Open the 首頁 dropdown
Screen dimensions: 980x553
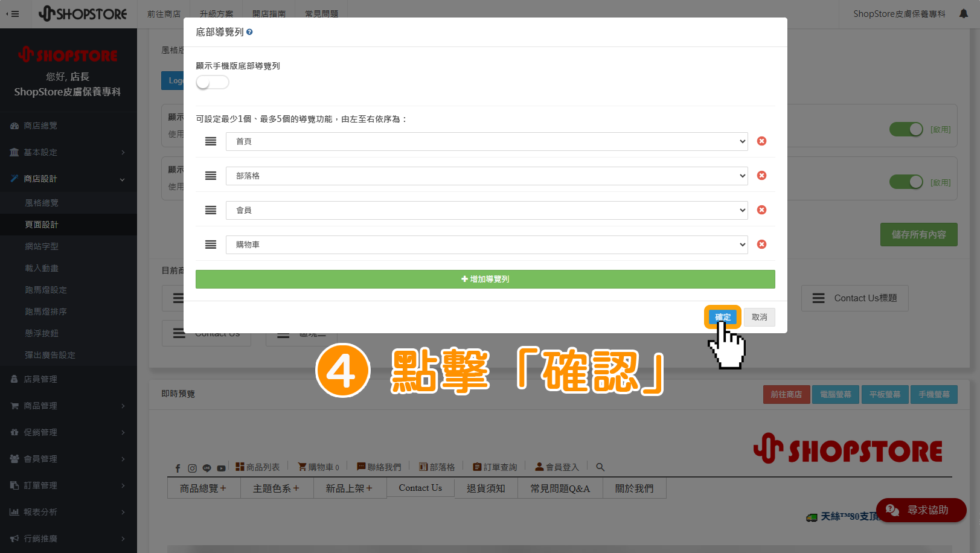pyautogui.click(x=487, y=141)
